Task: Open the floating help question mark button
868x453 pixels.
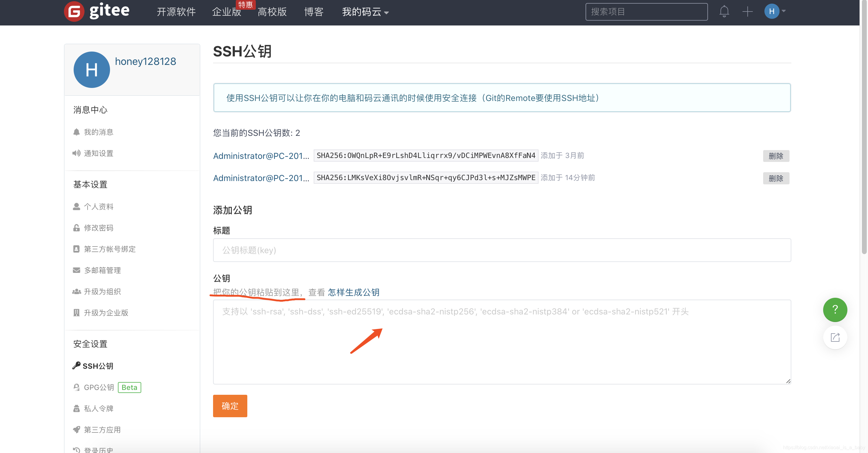Action: [835, 309]
